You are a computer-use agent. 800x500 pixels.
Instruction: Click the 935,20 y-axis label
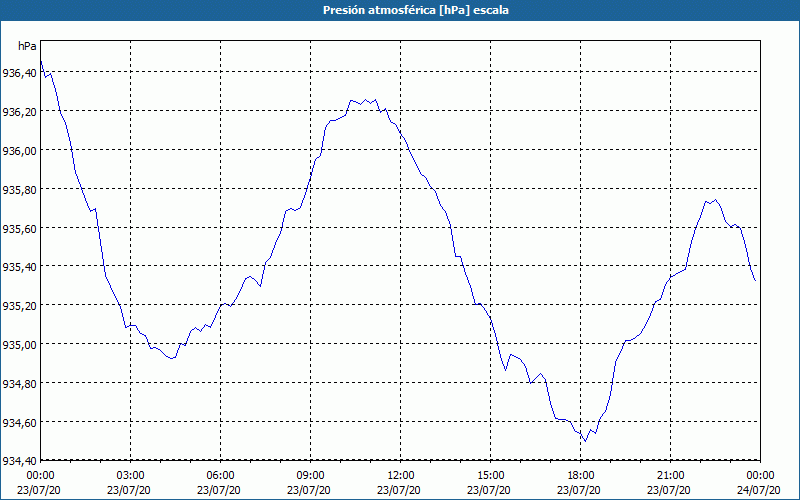(x=19, y=306)
